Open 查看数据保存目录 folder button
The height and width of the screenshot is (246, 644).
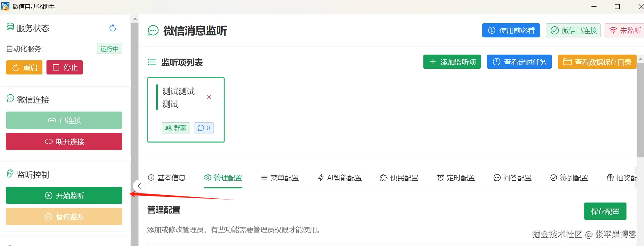597,62
